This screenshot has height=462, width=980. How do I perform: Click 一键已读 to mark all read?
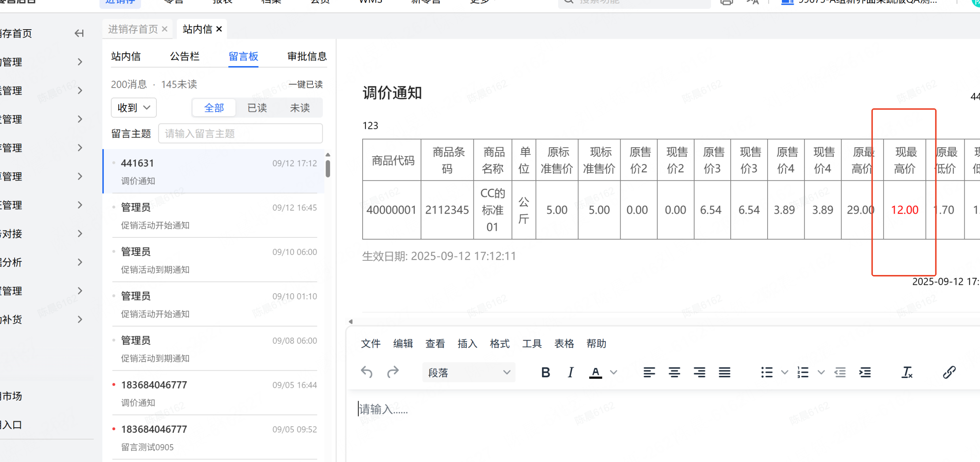(305, 84)
